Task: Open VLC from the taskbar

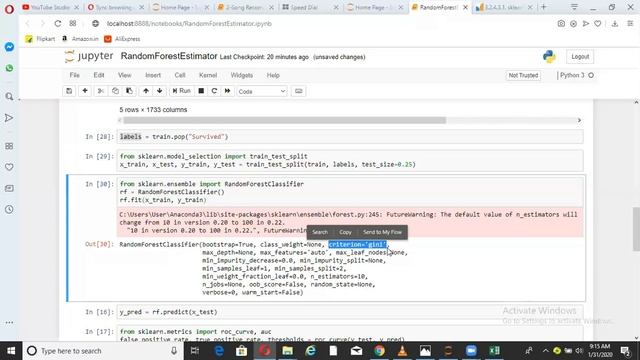Action: (x=402, y=351)
